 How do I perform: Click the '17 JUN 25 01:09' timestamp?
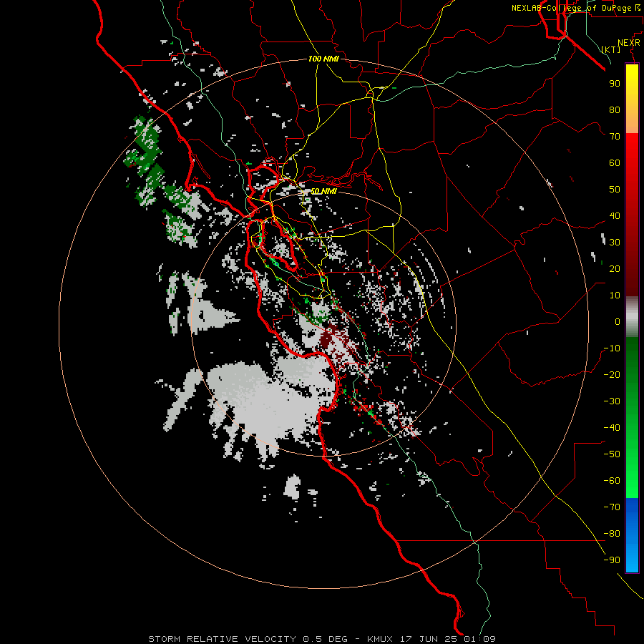coord(448,639)
